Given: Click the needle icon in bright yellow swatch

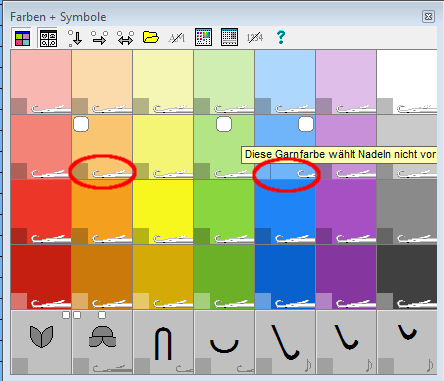Looking at the screenshot, I should (173, 238).
